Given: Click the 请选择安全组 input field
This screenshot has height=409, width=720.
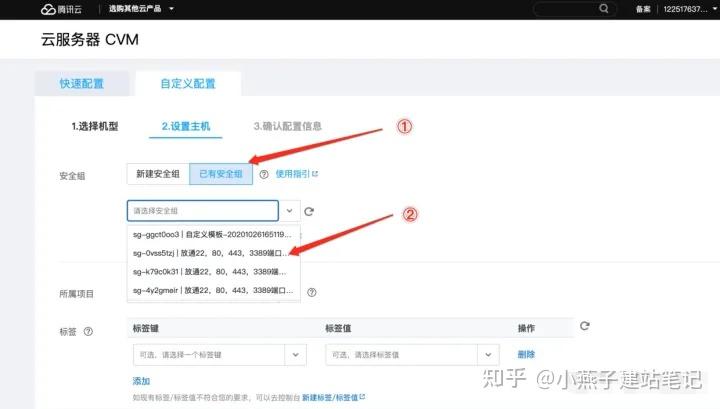Looking at the screenshot, I should tap(202, 211).
